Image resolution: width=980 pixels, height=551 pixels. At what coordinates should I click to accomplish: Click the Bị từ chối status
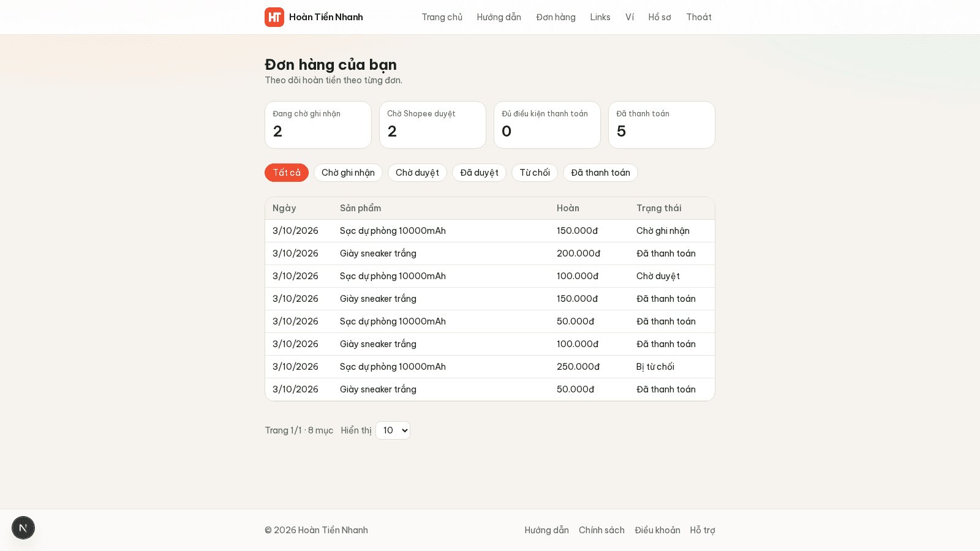coord(655,367)
